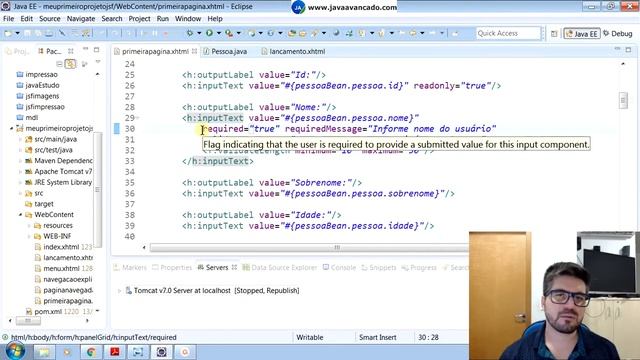Open the Navigate menu
The image size is (640, 360).
[81, 19]
